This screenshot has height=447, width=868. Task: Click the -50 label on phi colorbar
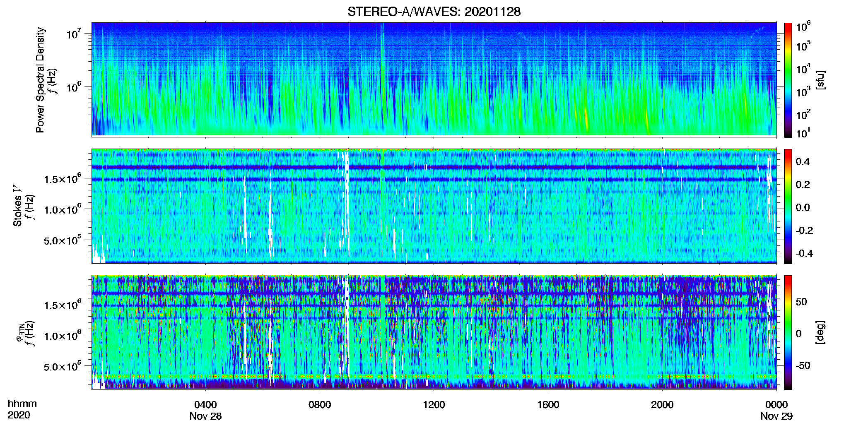(803, 365)
